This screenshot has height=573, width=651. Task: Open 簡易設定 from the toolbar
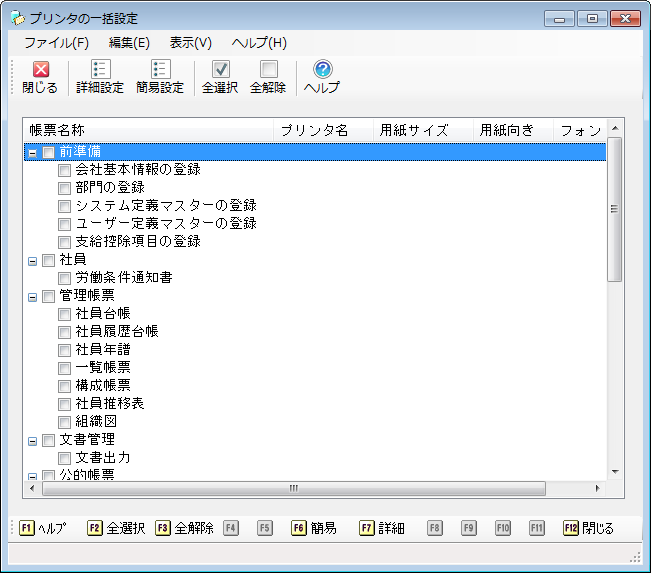(x=160, y=70)
